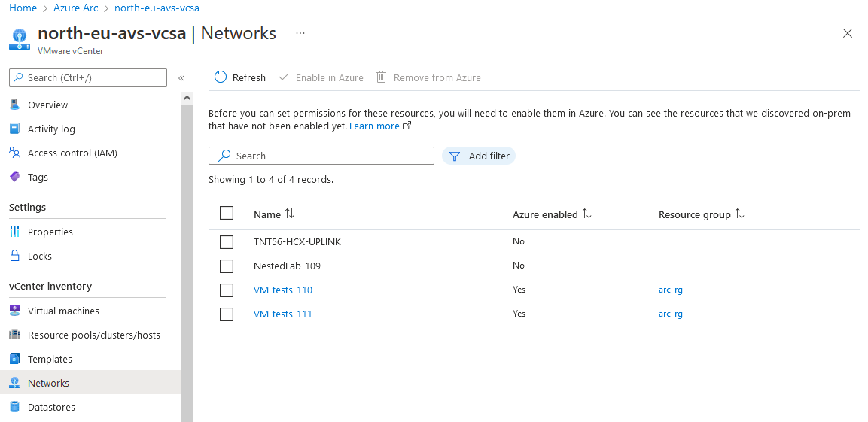
Task: Click the Resource pools/clusters/hosts icon
Action: click(15, 335)
